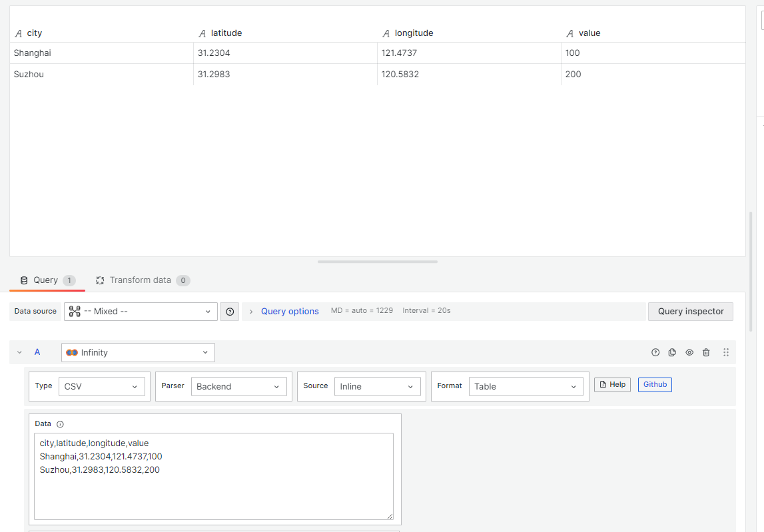The image size is (764, 532).
Task: Click query letter A name
Action: [x=37, y=352]
